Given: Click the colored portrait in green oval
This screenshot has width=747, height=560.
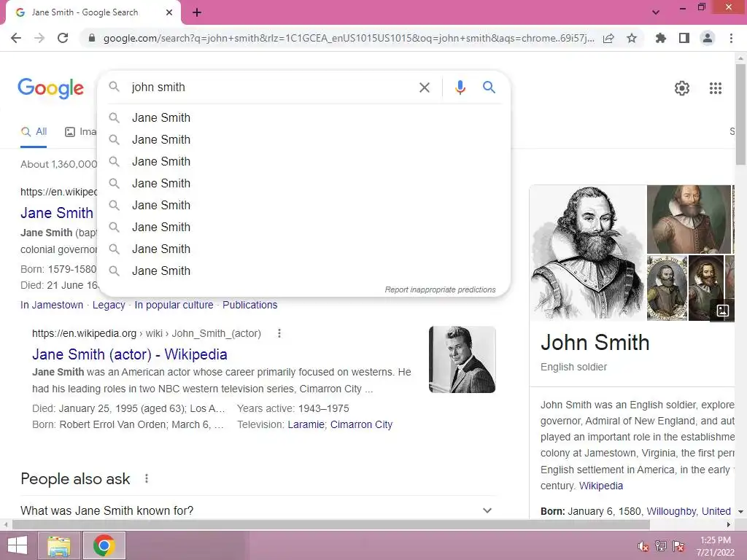Looking at the screenshot, I should click(689, 219).
